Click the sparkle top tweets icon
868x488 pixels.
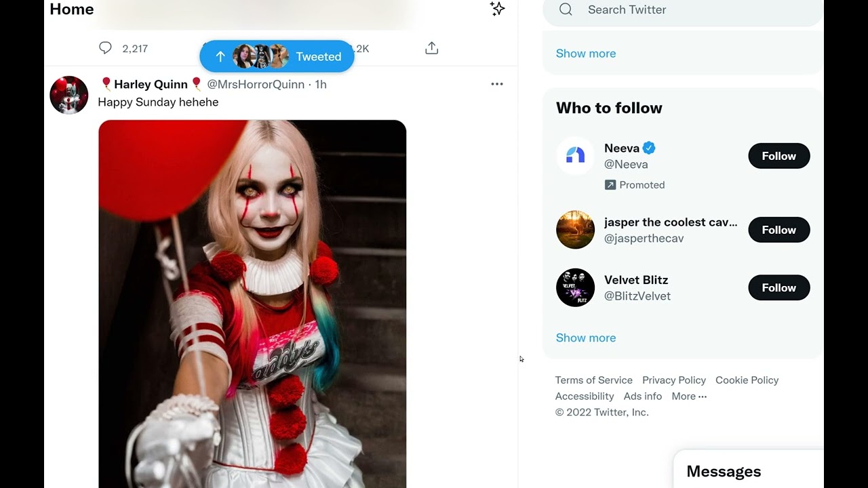(497, 9)
